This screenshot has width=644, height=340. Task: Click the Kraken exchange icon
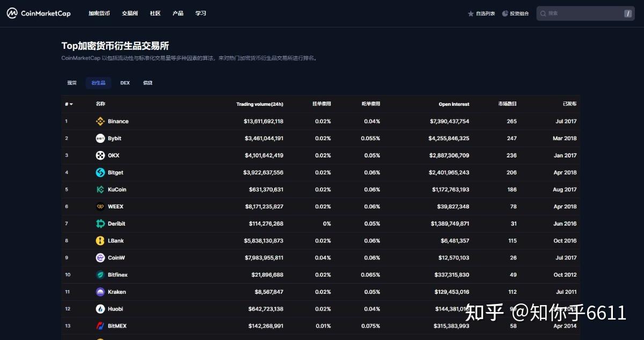tap(100, 292)
